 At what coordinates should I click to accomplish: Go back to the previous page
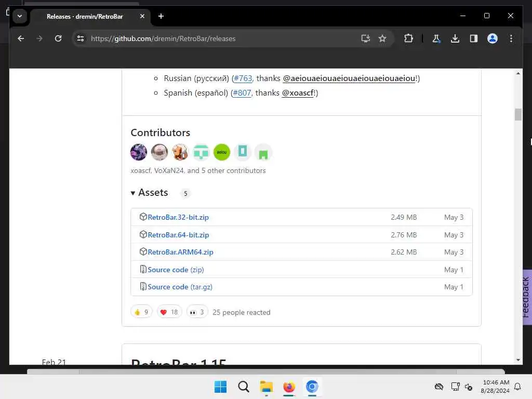[21, 38]
